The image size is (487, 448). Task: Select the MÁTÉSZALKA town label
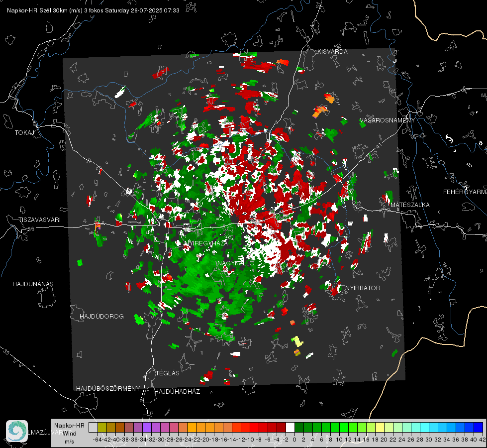(x=410, y=205)
